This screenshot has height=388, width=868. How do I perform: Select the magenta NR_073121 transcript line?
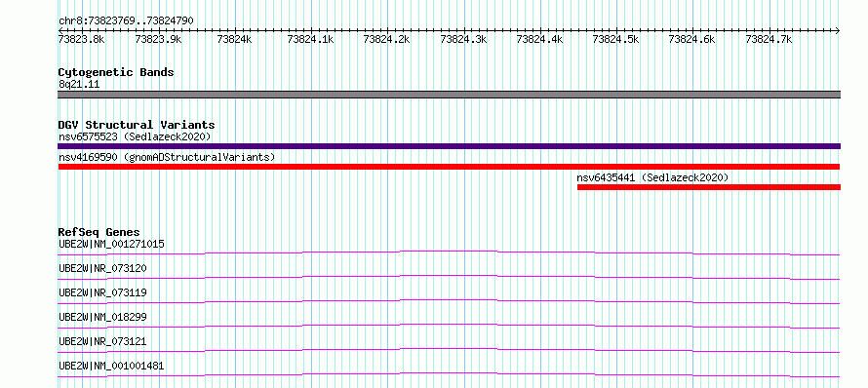pos(449,350)
